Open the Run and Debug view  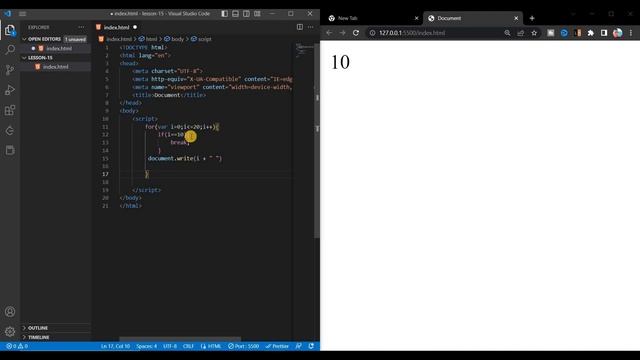(10, 90)
